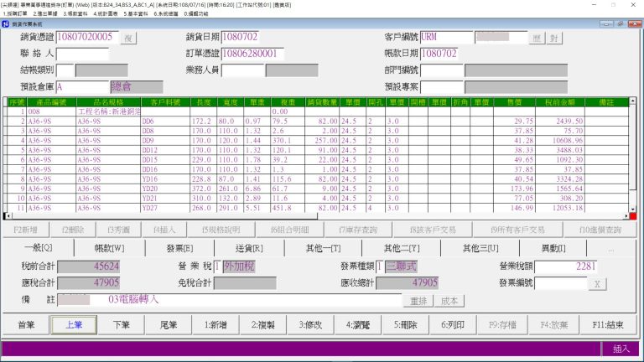The height and width of the screenshot is (362, 644).
Task: Switch to the 其他一[T] tab
Action: [323, 248]
